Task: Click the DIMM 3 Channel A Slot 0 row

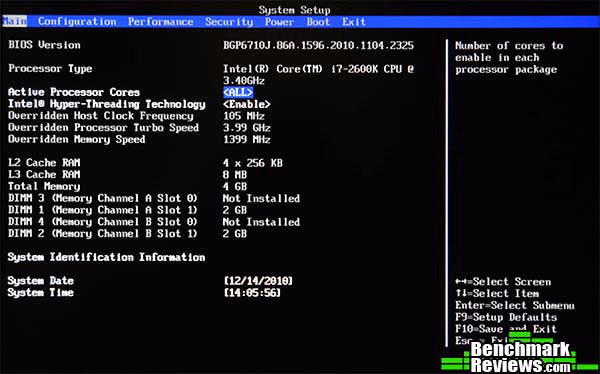Action: [154, 198]
